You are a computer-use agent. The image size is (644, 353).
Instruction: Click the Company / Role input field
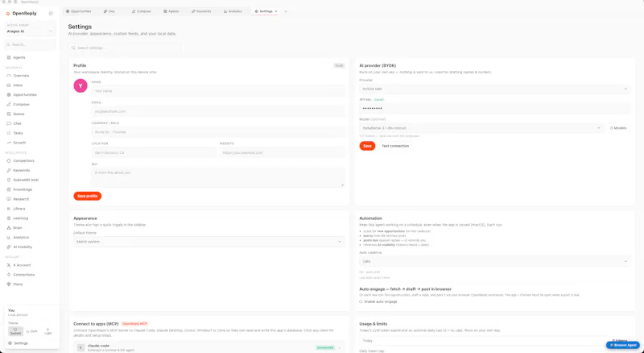(x=218, y=132)
